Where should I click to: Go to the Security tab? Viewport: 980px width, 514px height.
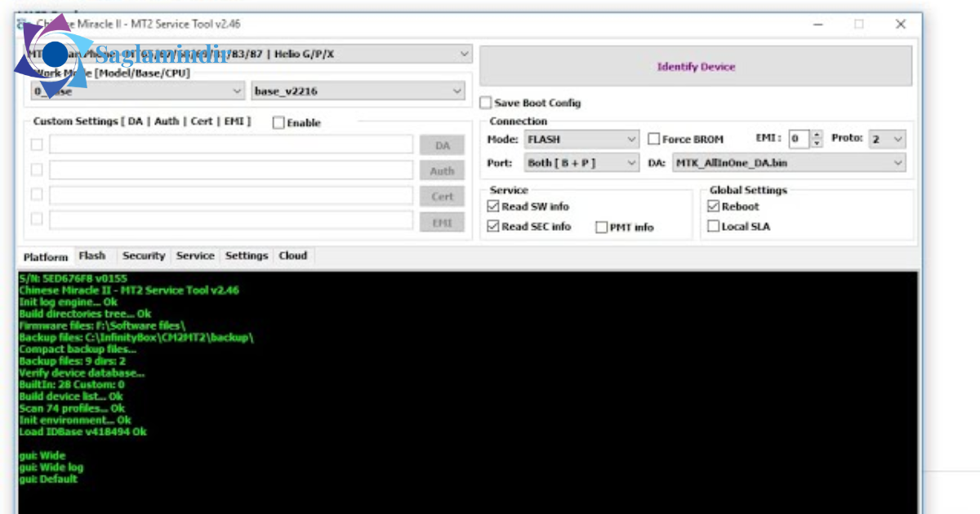(x=144, y=256)
